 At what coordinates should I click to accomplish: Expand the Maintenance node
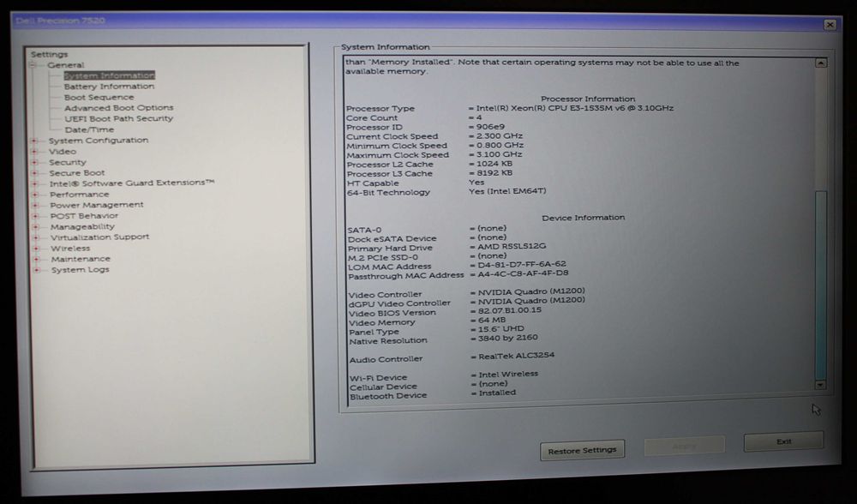37,259
